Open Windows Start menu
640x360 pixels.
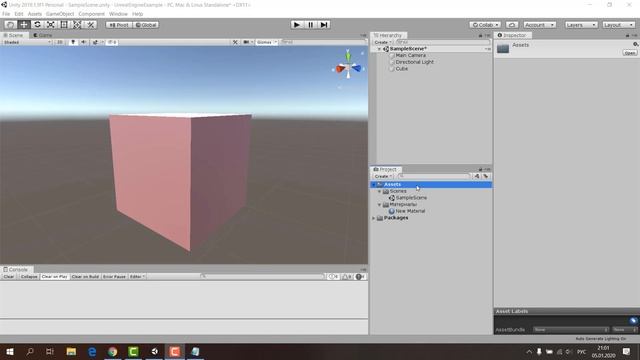[x=10, y=351]
